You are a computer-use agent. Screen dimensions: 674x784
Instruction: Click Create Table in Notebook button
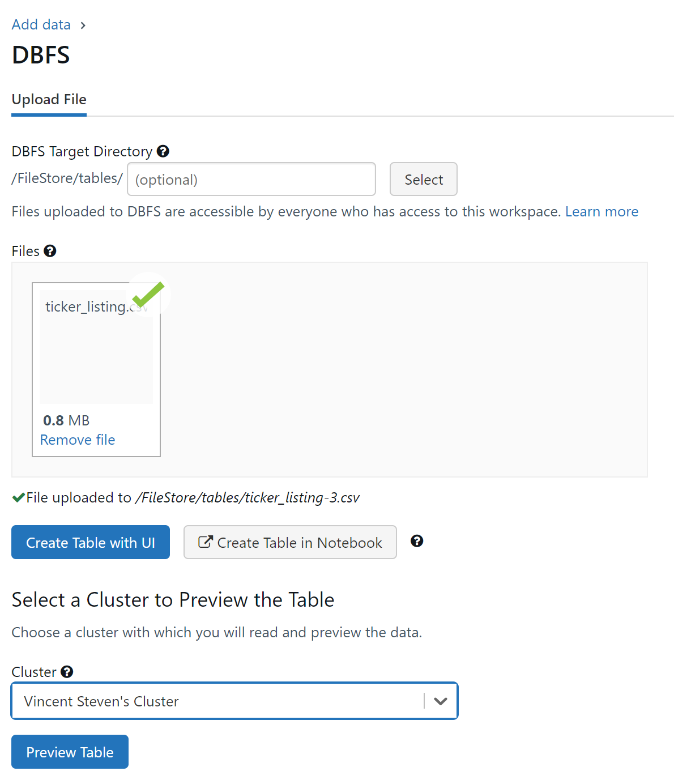click(x=290, y=542)
